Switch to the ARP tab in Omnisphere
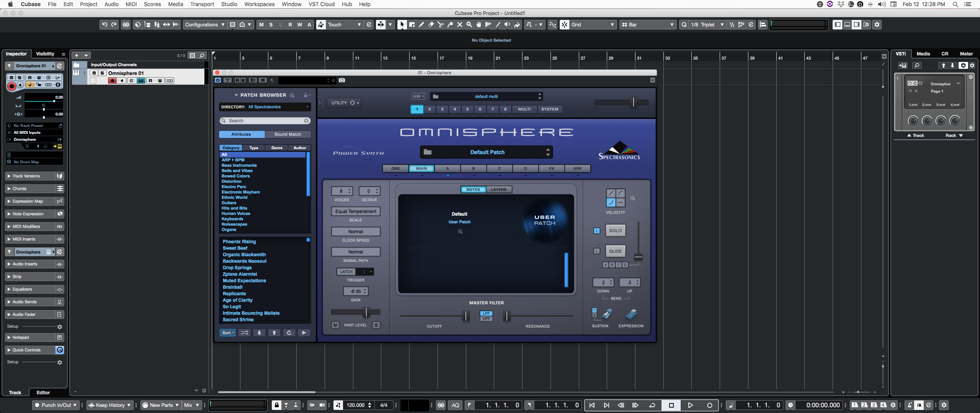The width and height of the screenshot is (980, 413). tap(577, 169)
